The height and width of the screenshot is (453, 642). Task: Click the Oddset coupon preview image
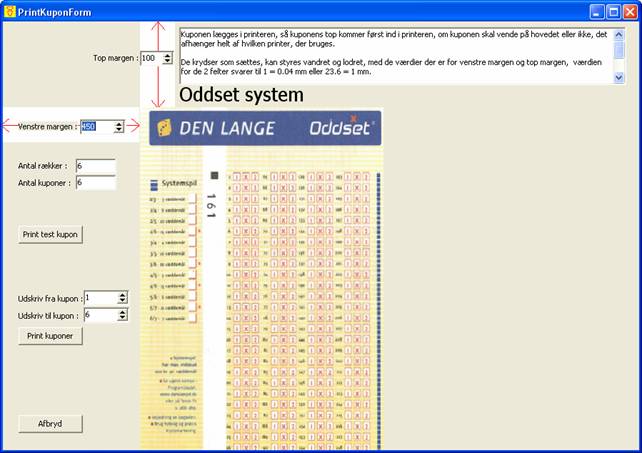click(262, 280)
